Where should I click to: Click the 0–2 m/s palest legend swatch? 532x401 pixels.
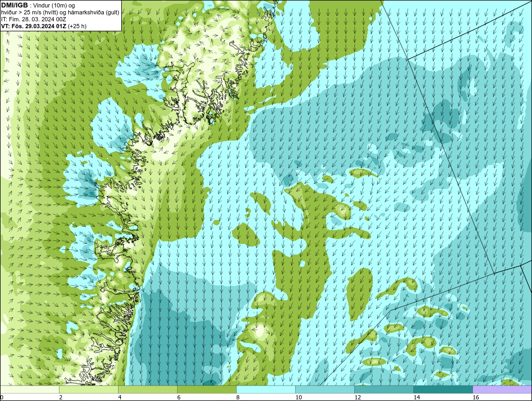(x=30, y=389)
